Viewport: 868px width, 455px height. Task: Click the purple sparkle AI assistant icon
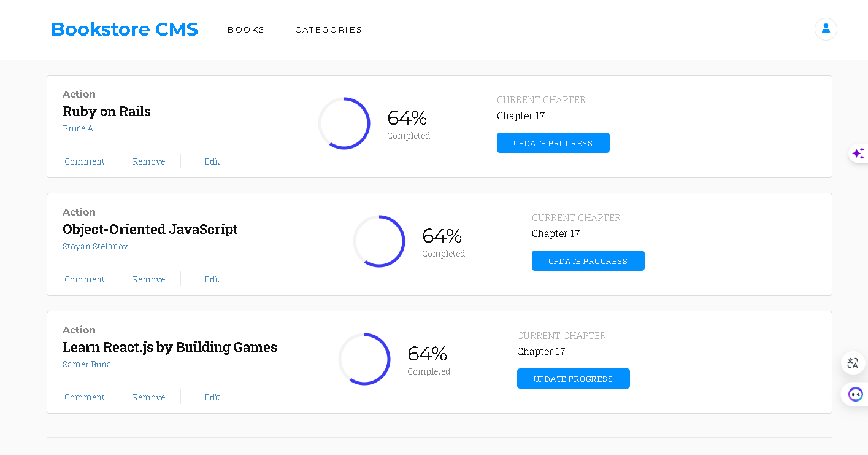[x=858, y=154]
